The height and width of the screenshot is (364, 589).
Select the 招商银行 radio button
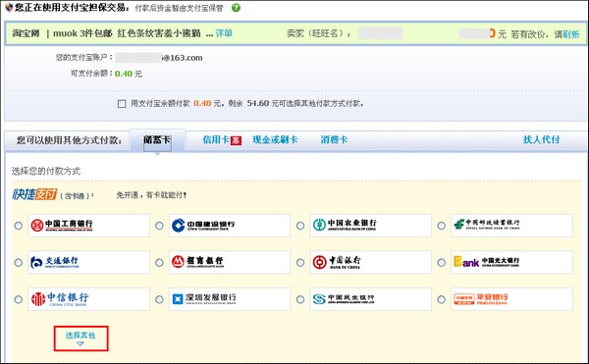(x=159, y=262)
